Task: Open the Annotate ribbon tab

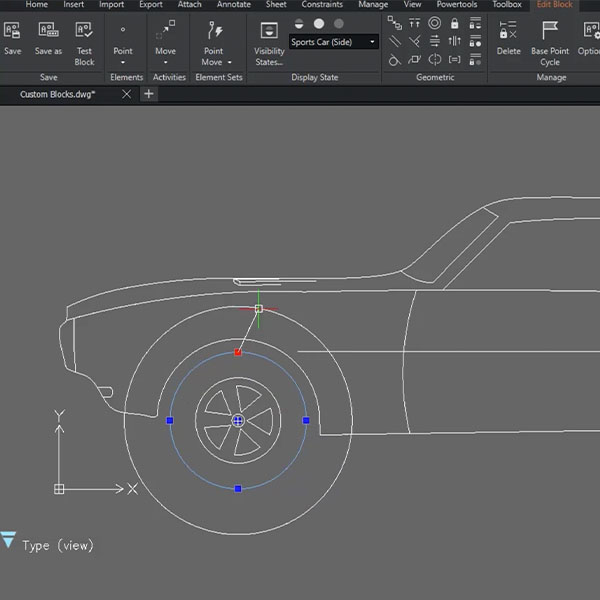Action: point(233,5)
